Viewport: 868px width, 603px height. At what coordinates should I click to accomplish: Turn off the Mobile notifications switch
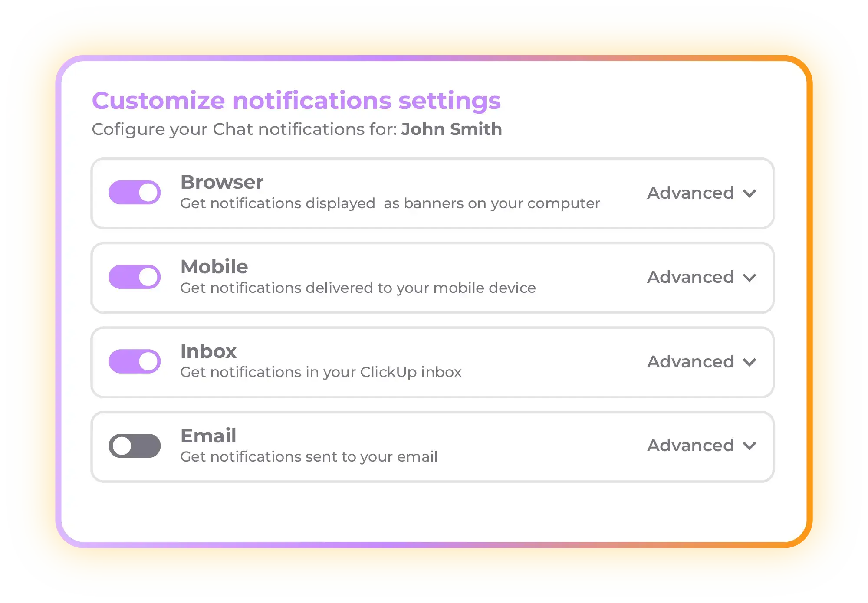[135, 277]
